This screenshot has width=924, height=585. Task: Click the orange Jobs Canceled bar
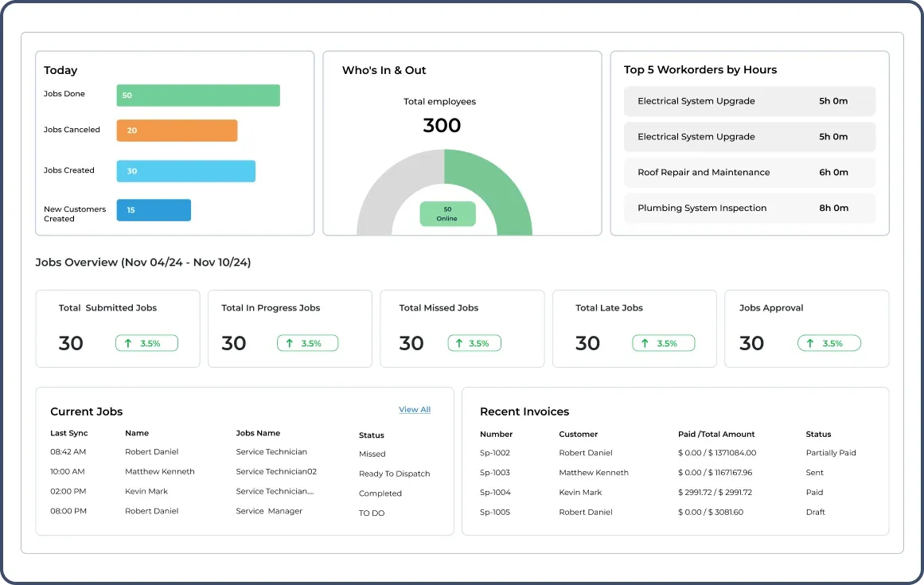[x=177, y=130]
